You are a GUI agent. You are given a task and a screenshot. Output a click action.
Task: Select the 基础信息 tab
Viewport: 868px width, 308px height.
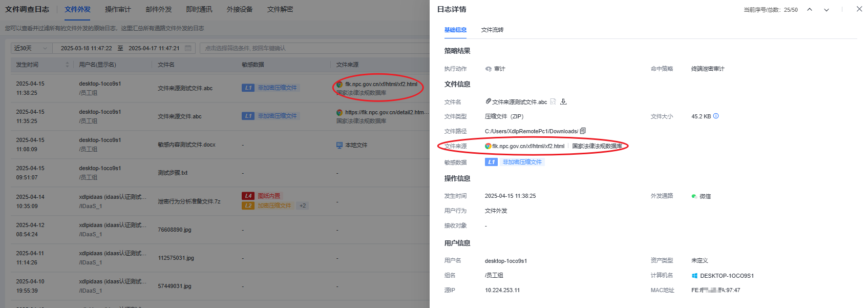(x=455, y=30)
